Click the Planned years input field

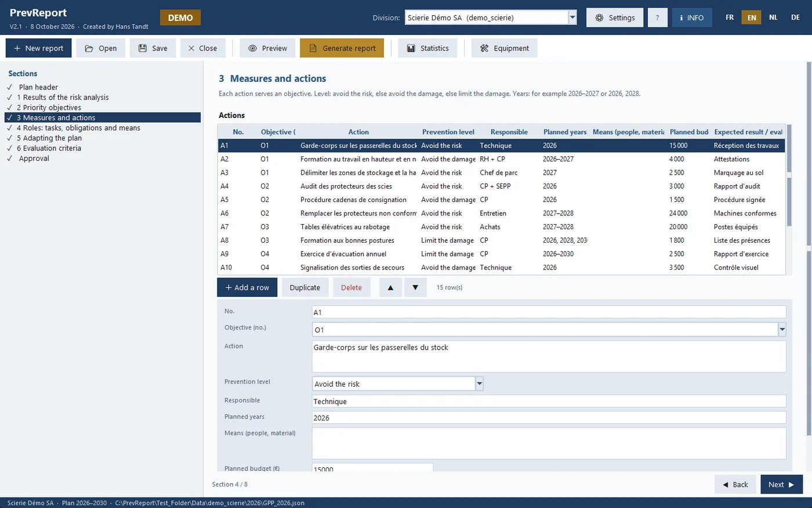[549, 417]
